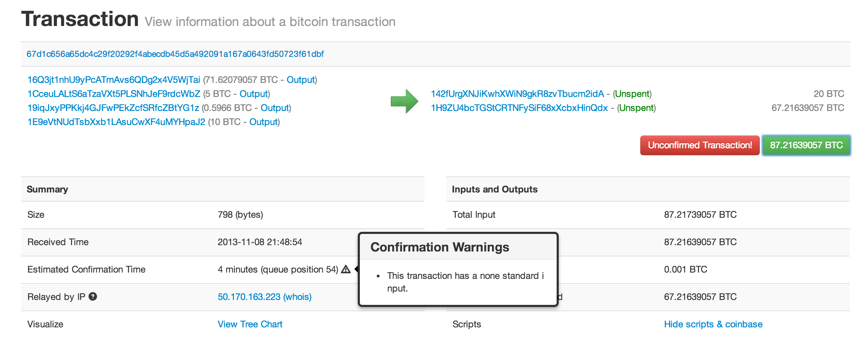This screenshot has height=340, width=868.
Task: Open the transaction hash link
Action: [175, 54]
